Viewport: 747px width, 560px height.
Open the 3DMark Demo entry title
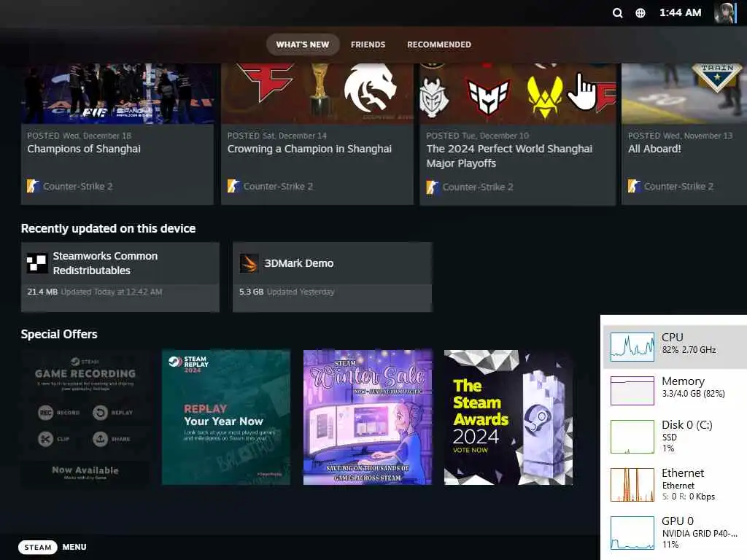pyautogui.click(x=298, y=262)
